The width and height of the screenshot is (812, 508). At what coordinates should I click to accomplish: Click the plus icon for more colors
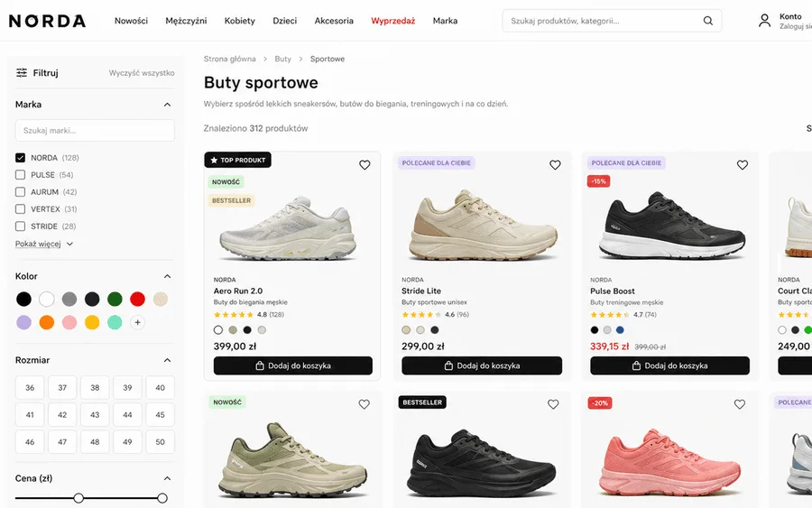137,322
